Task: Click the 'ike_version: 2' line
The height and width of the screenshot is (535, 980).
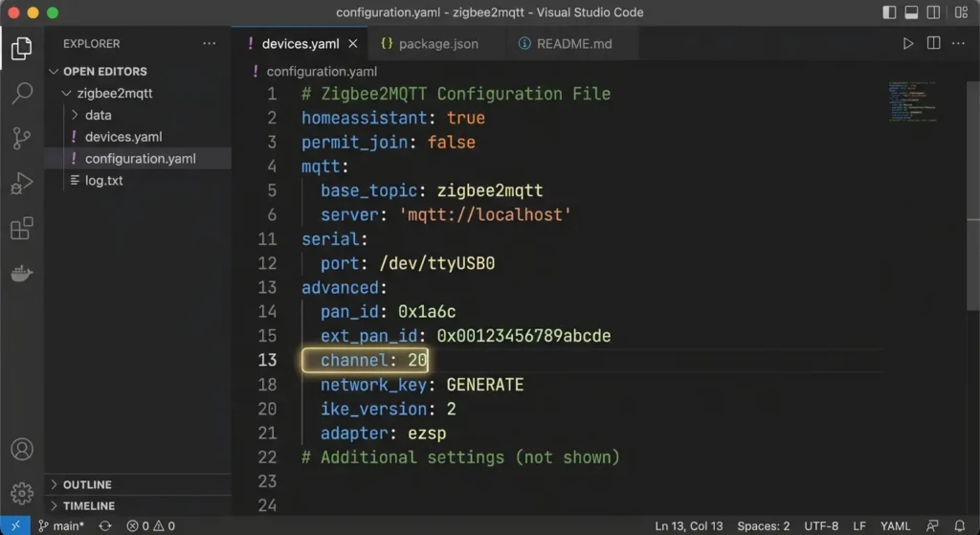Action: pos(389,410)
